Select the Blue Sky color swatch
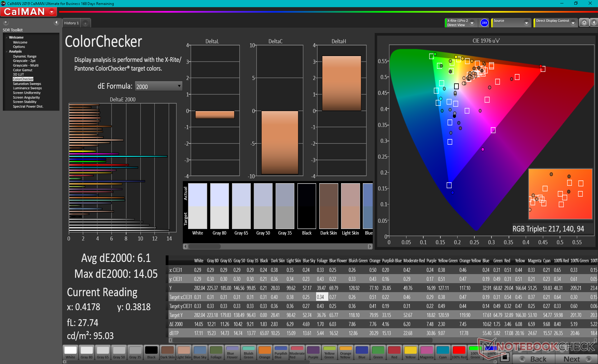This screenshot has height=364, width=598. pyautogui.click(x=200, y=352)
